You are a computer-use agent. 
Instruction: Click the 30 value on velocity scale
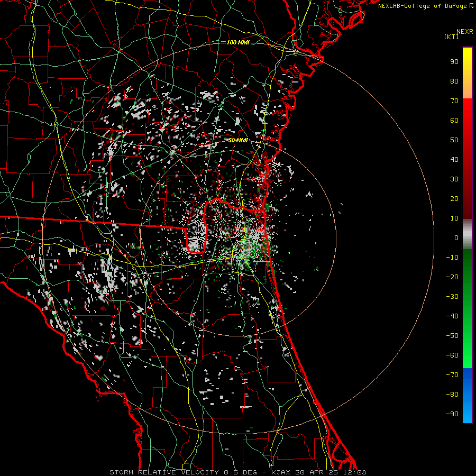coord(454,179)
